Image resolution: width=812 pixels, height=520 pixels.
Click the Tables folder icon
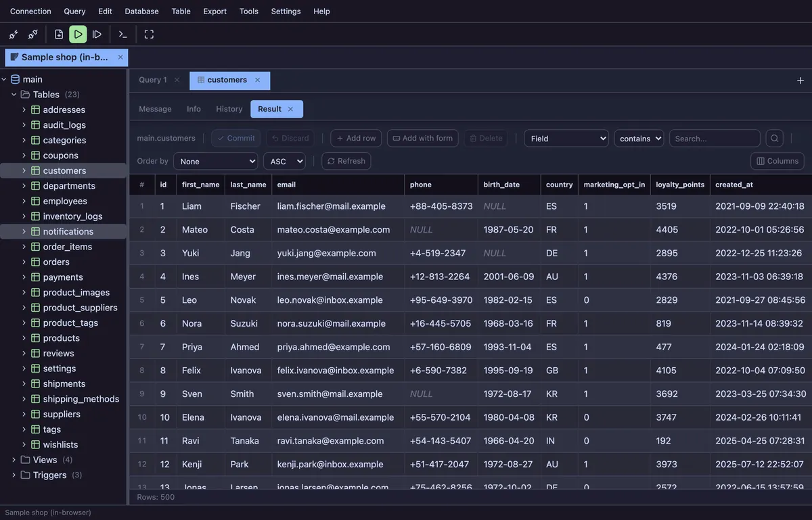point(25,95)
